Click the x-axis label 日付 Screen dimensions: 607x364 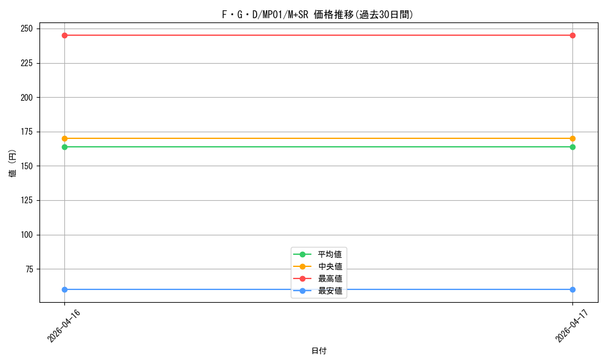319,351
